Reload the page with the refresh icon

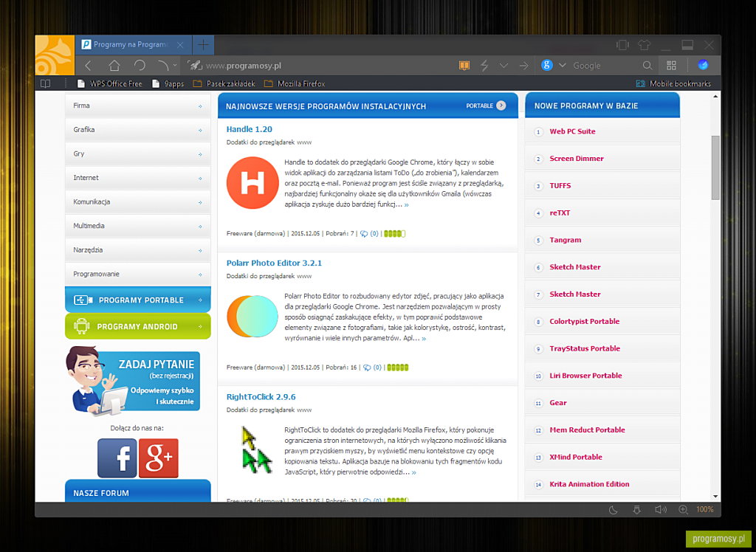(x=140, y=66)
